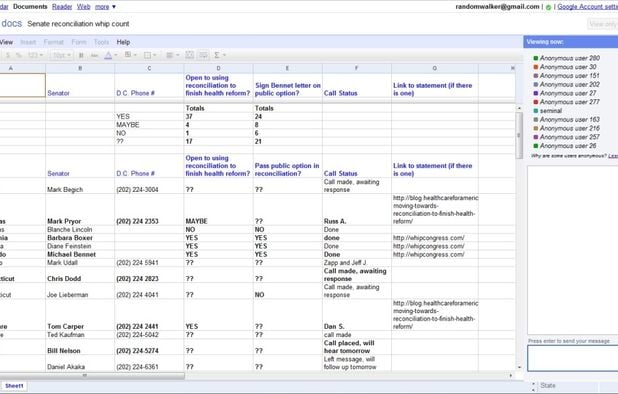The height and width of the screenshot is (394, 618).
Task: Select the 'call made' status for Ted Kaufman
Action: pyautogui.click(x=357, y=335)
